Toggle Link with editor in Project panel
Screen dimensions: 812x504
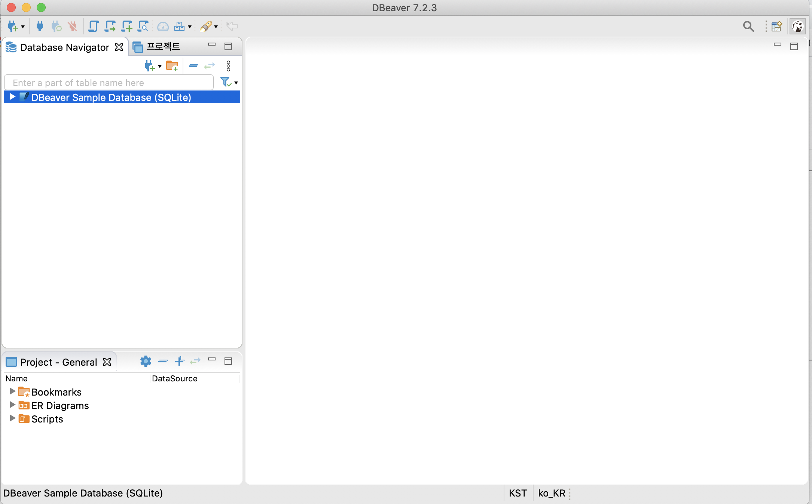(195, 361)
